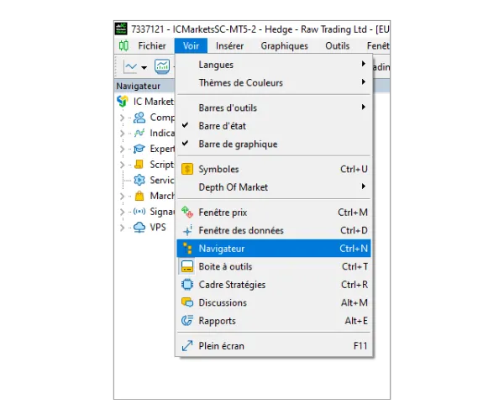
Task: Click the VPS label in Navigateur tree
Action: click(158, 227)
